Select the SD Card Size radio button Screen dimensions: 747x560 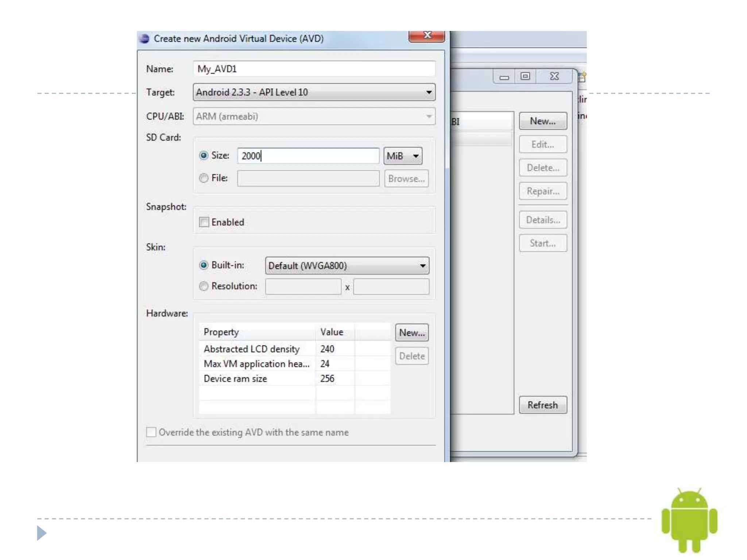click(x=204, y=156)
